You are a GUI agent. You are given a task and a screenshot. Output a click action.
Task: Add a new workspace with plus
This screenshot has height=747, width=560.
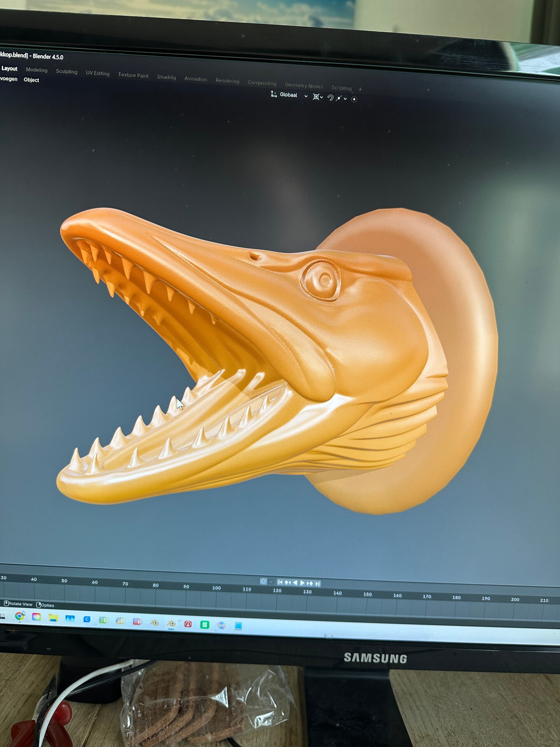click(x=360, y=90)
